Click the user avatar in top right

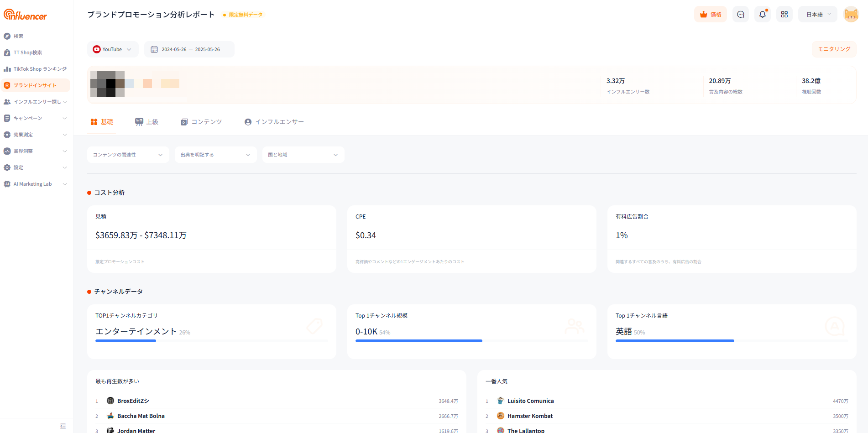point(851,15)
